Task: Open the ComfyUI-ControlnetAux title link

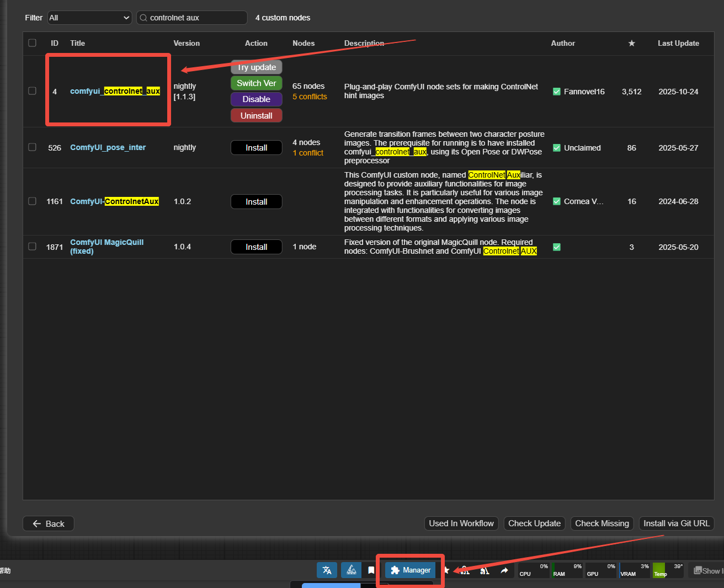Action: tap(114, 202)
